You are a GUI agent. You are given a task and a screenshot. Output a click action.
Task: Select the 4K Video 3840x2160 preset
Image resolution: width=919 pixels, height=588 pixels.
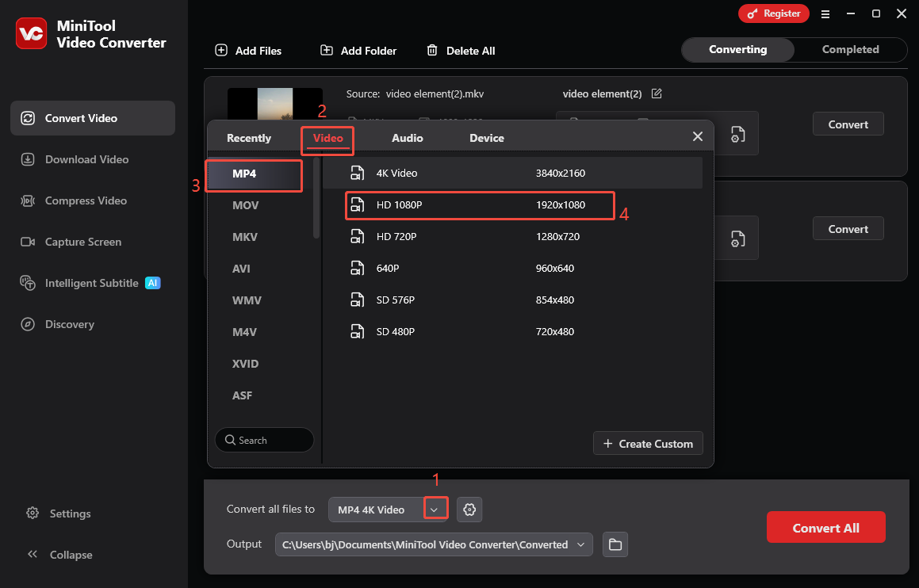(513, 173)
